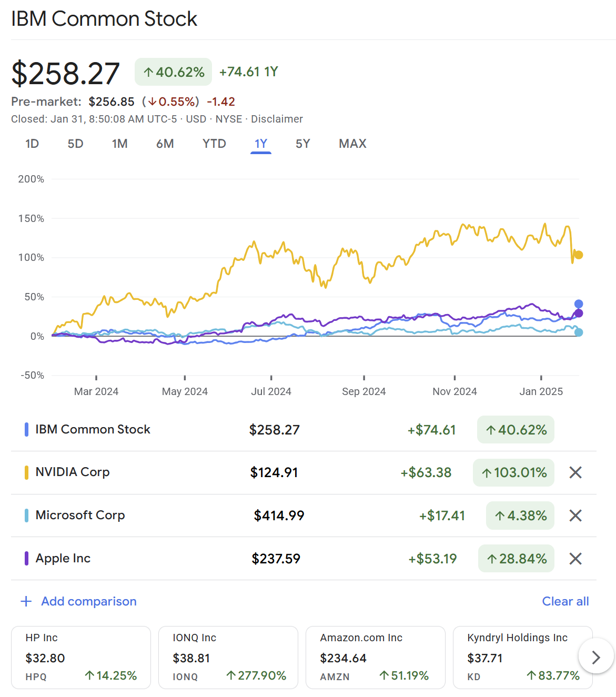Switch chart to 6M range
The height and width of the screenshot is (697, 616).
click(165, 144)
